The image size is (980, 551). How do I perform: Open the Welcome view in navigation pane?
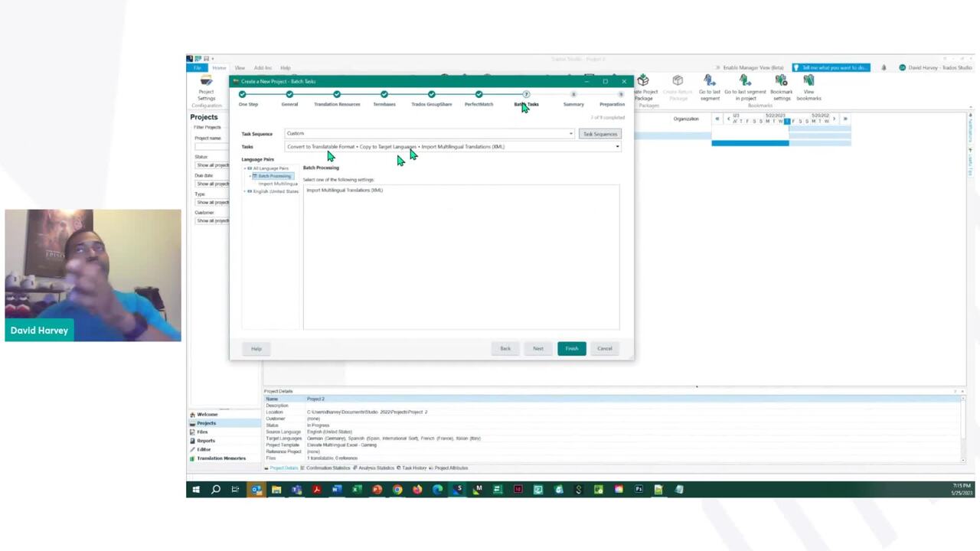pos(207,414)
